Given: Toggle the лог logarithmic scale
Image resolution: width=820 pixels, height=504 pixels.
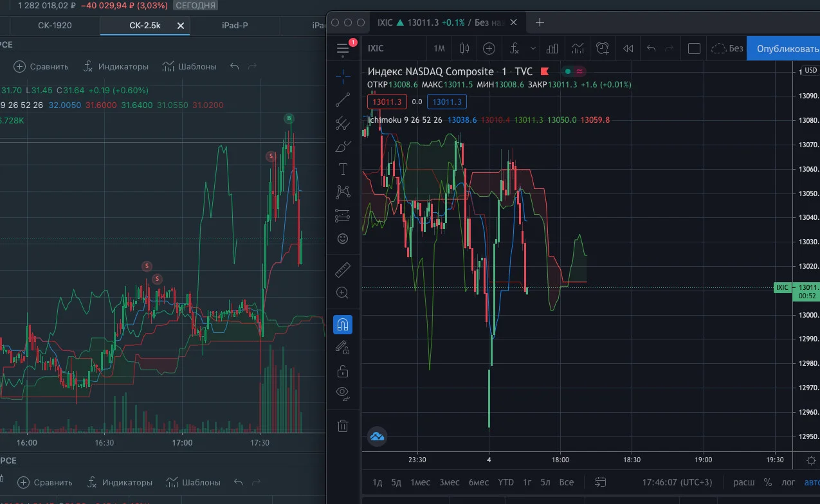Looking at the screenshot, I should (x=788, y=482).
